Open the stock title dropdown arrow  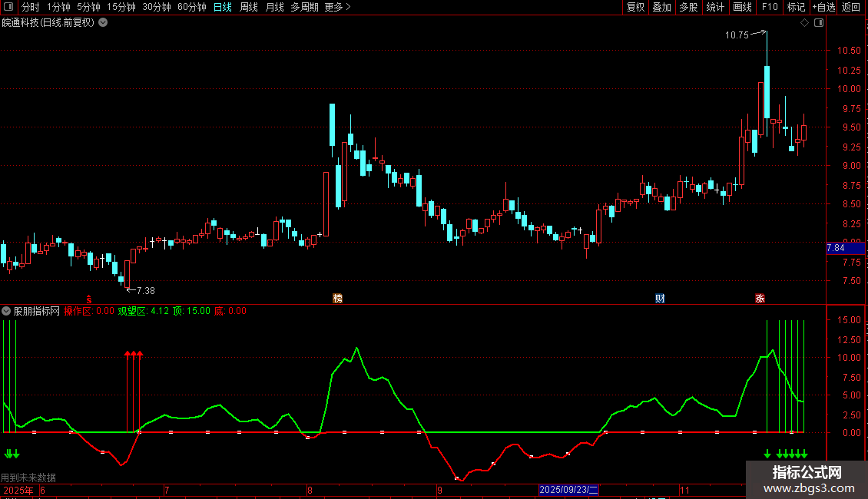coord(103,22)
